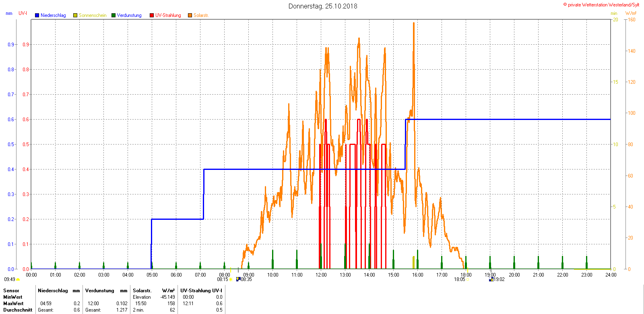Click the time label 09:49
644x314 pixels.
[x=10, y=279]
